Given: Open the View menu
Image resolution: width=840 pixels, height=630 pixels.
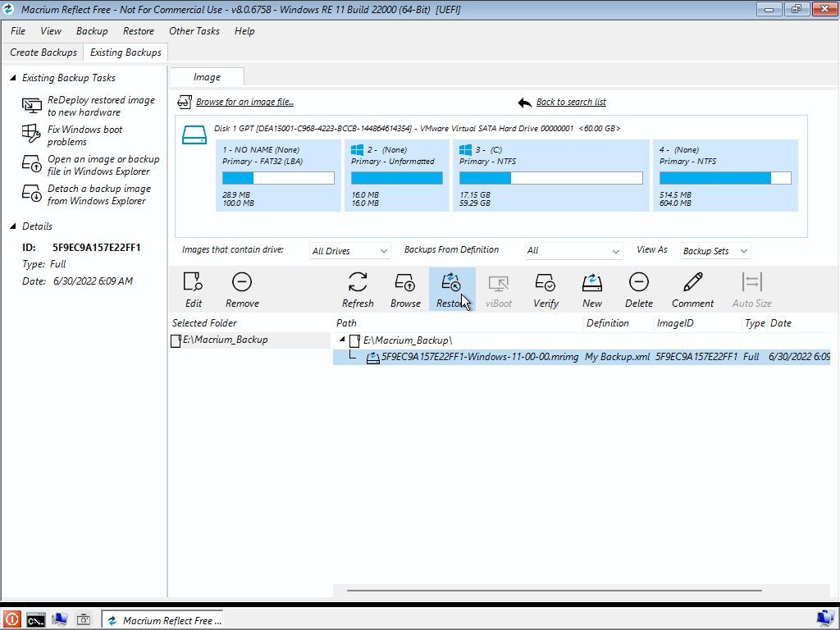Looking at the screenshot, I should [x=50, y=31].
